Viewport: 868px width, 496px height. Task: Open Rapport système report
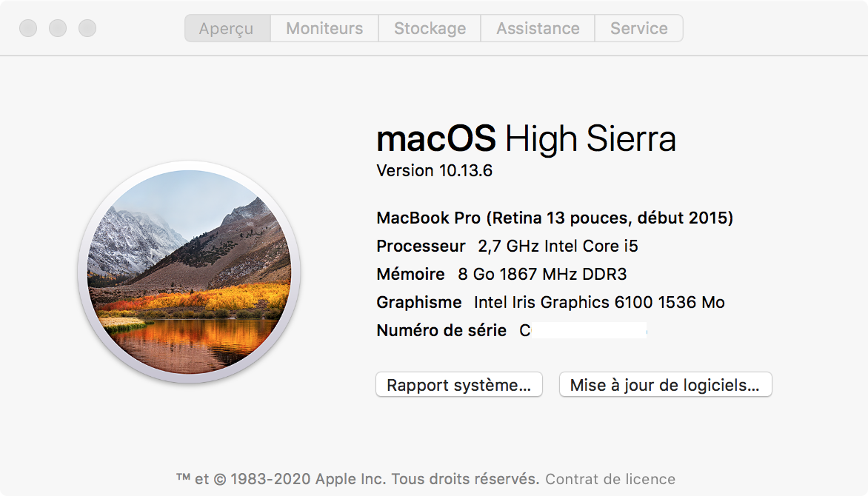click(x=459, y=385)
